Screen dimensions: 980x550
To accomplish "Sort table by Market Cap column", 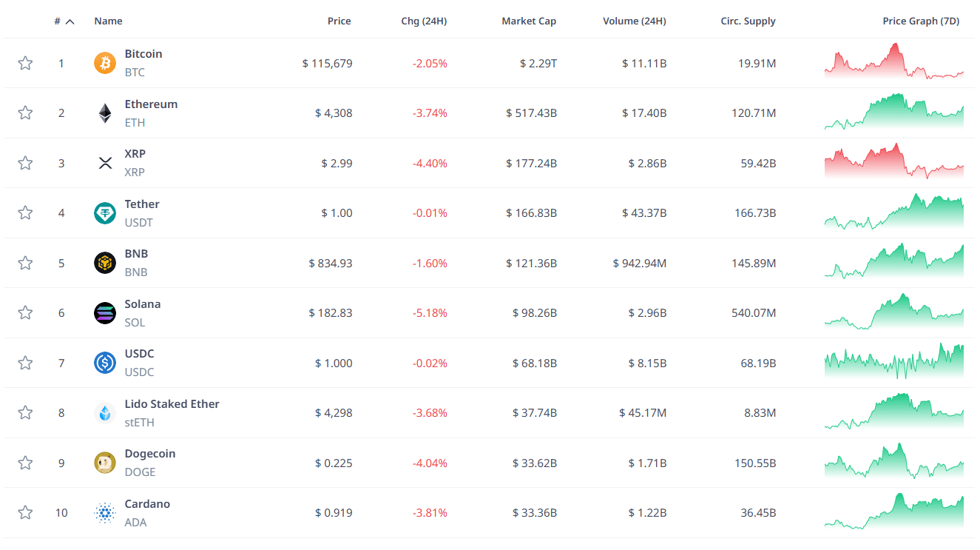I will (x=528, y=21).
